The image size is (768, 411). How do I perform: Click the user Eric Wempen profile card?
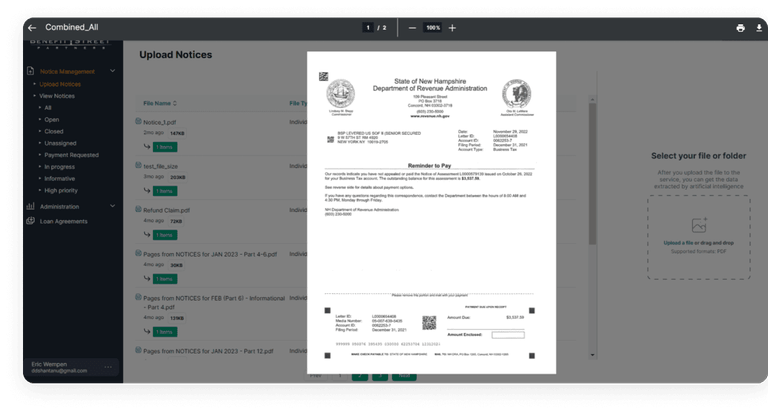[x=72, y=367]
